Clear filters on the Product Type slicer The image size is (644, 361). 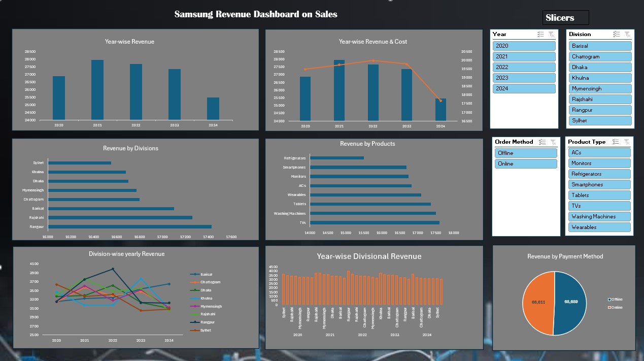628,142
